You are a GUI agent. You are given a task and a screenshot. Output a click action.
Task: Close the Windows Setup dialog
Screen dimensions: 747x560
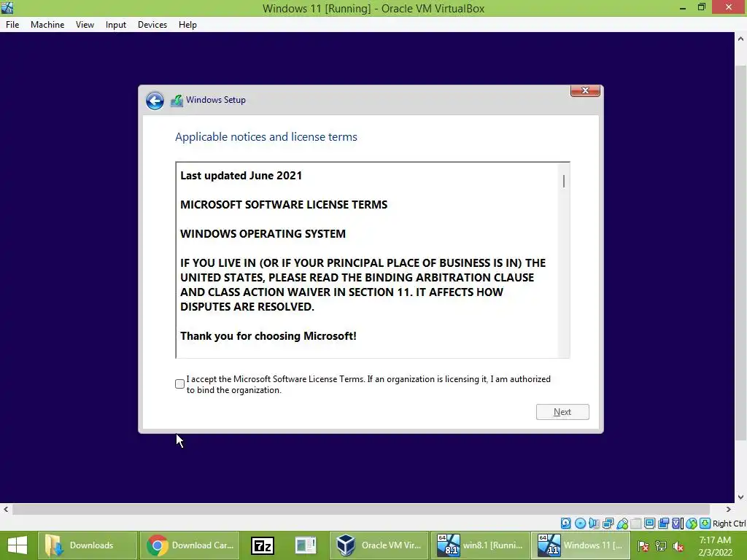click(x=585, y=90)
